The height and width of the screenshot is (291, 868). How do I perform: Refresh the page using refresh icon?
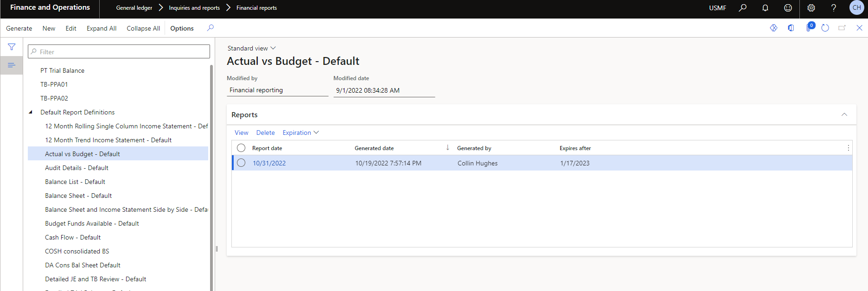[x=825, y=28]
